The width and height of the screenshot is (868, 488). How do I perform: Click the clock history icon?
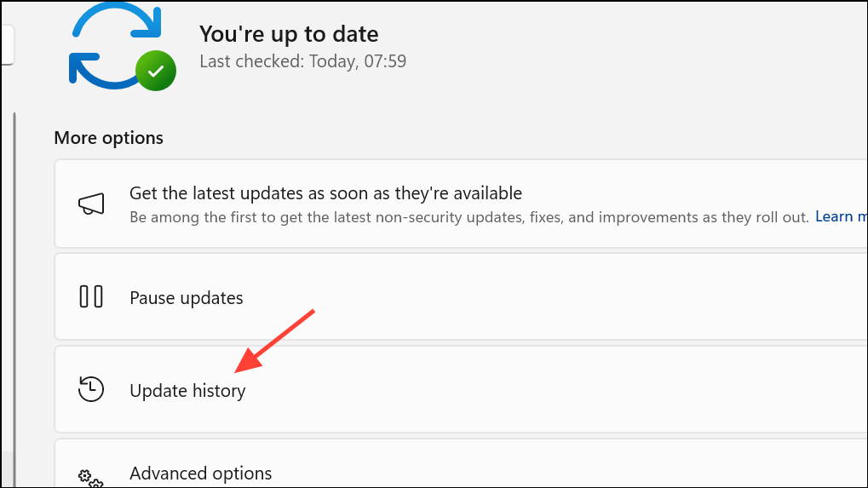[91, 389]
